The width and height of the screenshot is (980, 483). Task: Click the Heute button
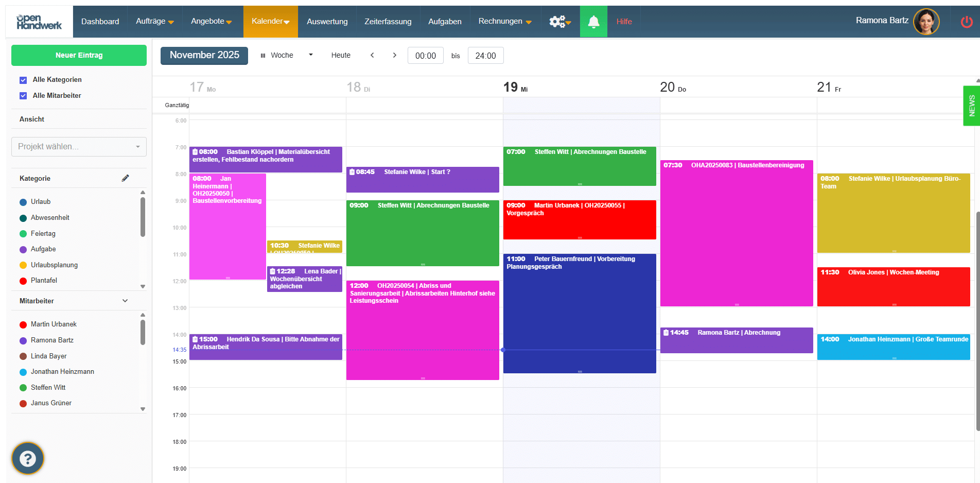pos(341,55)
